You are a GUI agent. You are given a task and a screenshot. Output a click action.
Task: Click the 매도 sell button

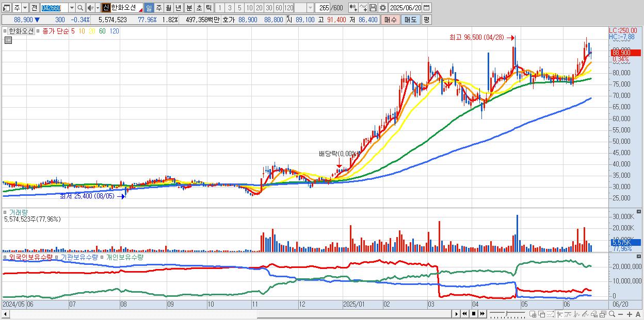410,20
